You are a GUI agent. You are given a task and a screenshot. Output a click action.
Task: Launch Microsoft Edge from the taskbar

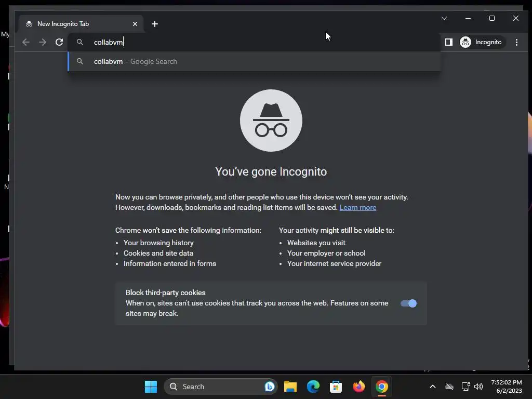tap(313, 387)
